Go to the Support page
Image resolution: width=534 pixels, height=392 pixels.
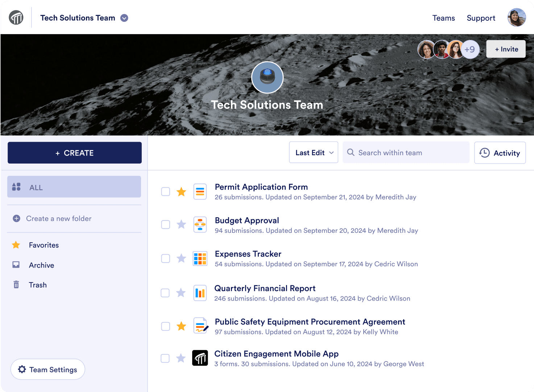click(x=481, y=18)
